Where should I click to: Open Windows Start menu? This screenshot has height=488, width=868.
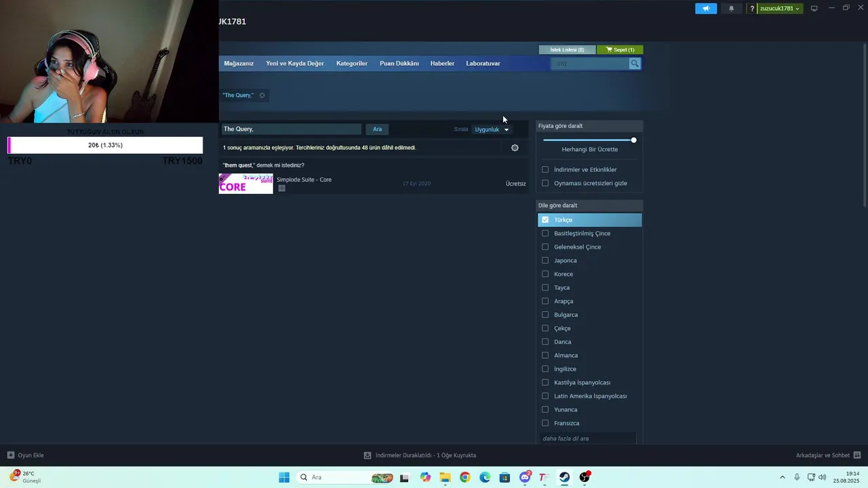coord(284,477)
